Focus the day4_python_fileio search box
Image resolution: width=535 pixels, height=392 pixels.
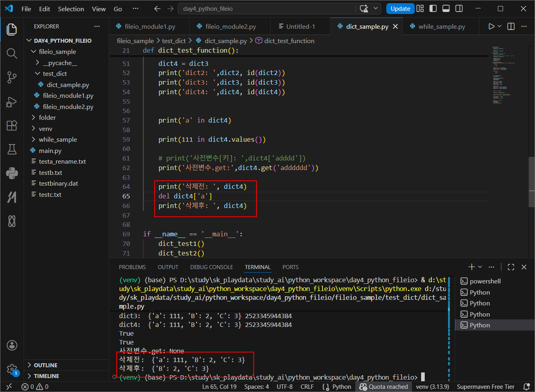[267, 8]
